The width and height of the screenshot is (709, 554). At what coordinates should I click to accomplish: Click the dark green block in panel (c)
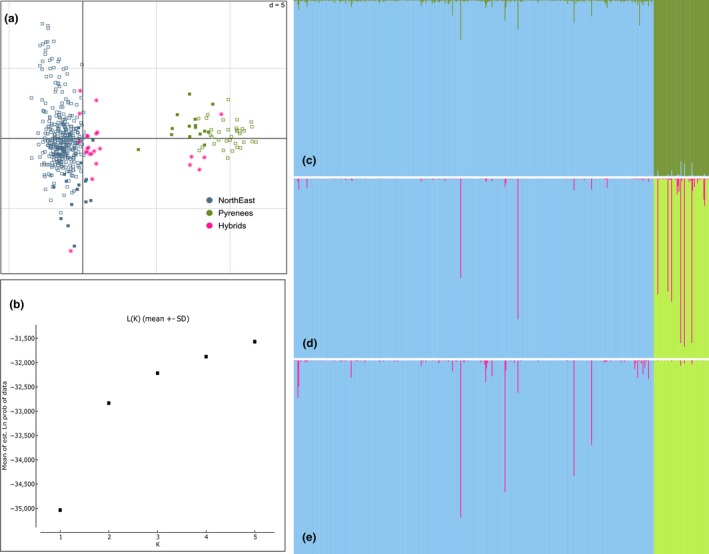681,88
